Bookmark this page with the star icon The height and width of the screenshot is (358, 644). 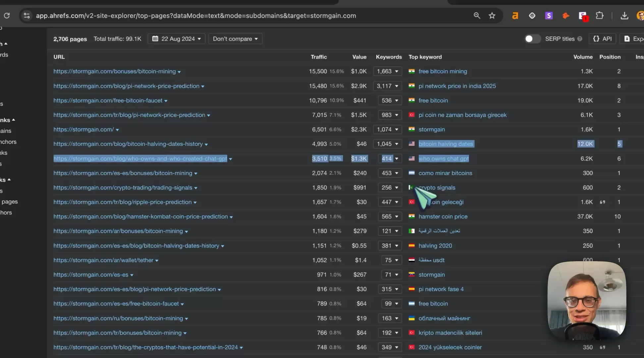tap(492, 16)
